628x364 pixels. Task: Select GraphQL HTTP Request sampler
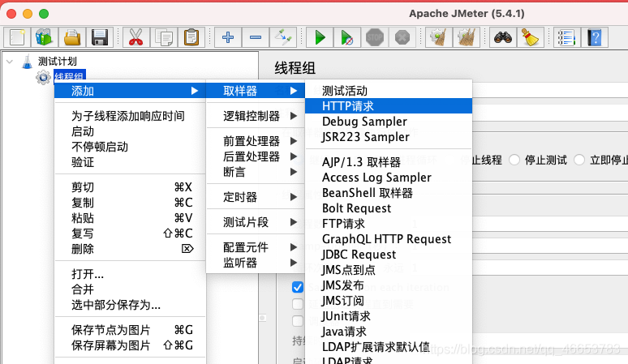click(389, 239)
